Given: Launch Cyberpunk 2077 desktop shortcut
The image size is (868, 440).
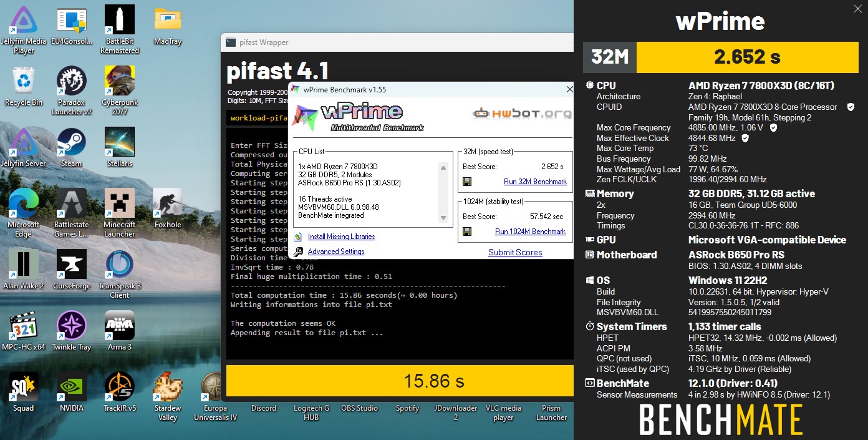Looking at the screenshot, I should [120, 91].
